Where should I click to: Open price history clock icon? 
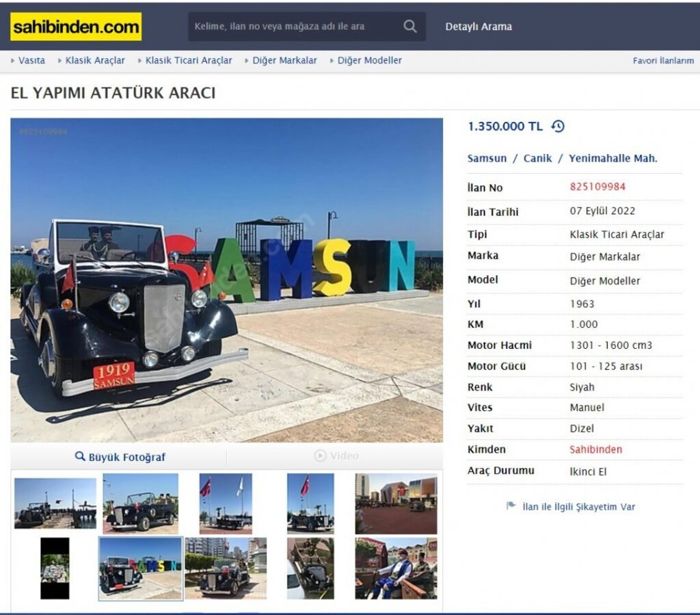[558, 127]
